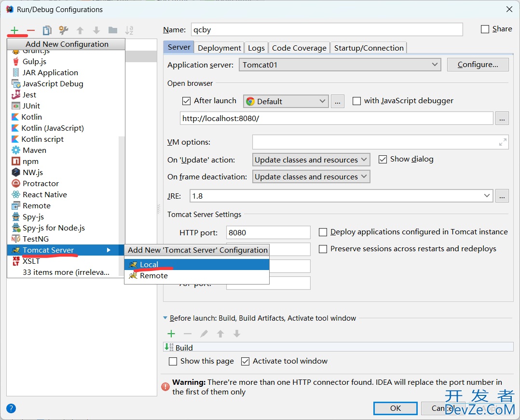Switch to the Deployment tab
Screen dimensions: 520x420
coord(219,48)
